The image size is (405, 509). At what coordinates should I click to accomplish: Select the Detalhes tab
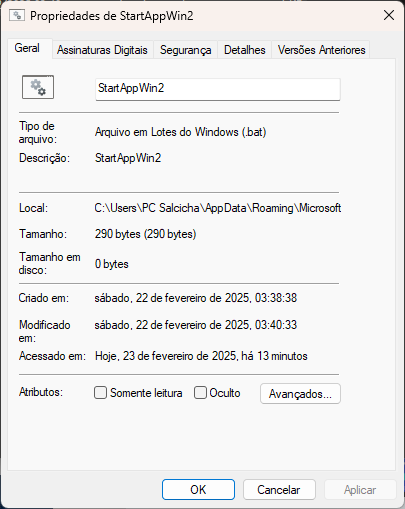[245, 50]
